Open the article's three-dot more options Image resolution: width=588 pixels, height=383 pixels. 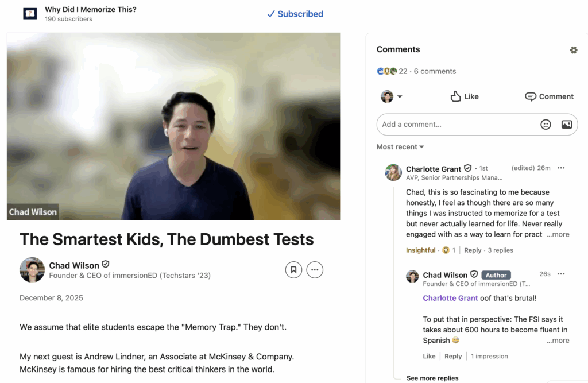(x=315, y=269)
